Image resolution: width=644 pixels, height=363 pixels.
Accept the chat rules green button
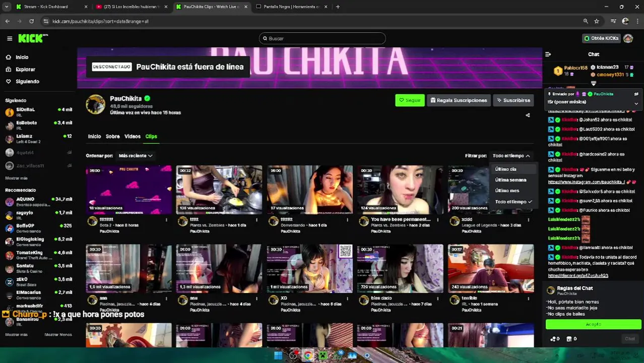pyautogui.click(x=593, y=324)
